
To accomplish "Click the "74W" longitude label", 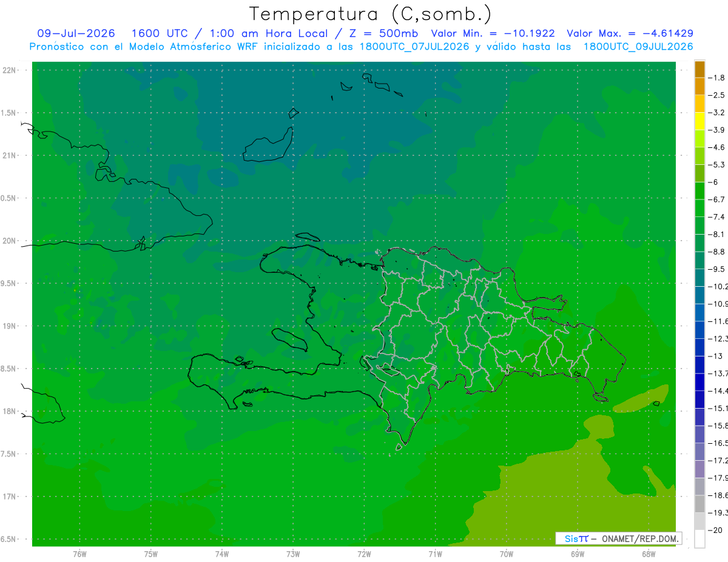I will (222, 554).
